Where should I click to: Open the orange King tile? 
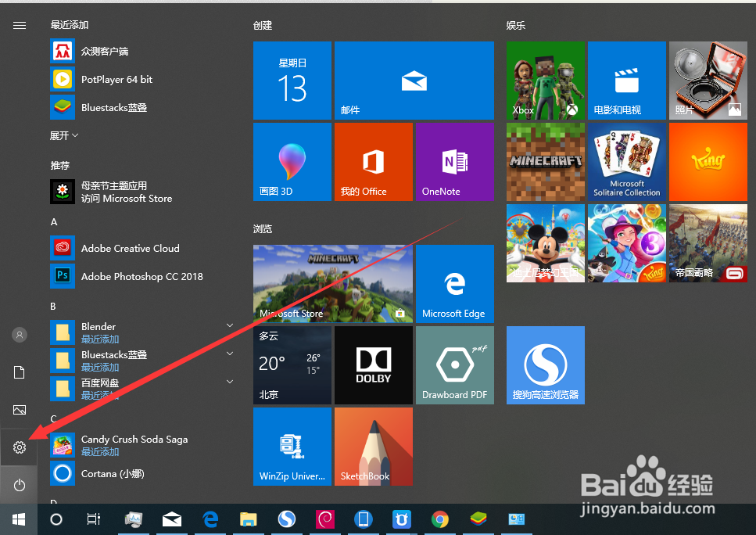(708, 162)
